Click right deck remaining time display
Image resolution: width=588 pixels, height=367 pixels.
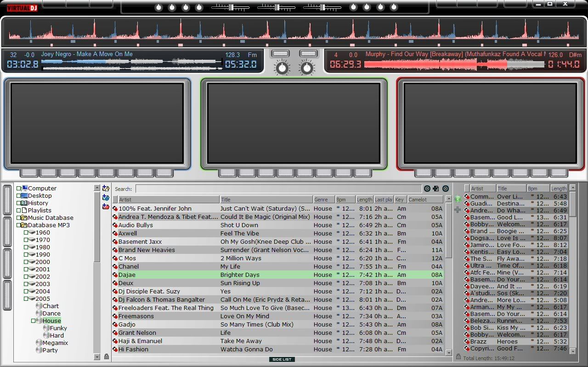(x=564, y=64)
